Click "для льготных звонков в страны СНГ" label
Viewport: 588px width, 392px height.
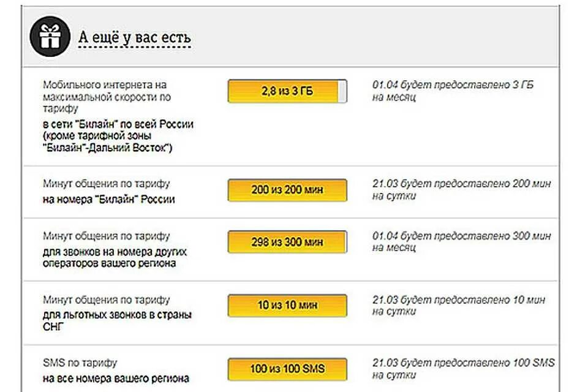coord(117,320)
